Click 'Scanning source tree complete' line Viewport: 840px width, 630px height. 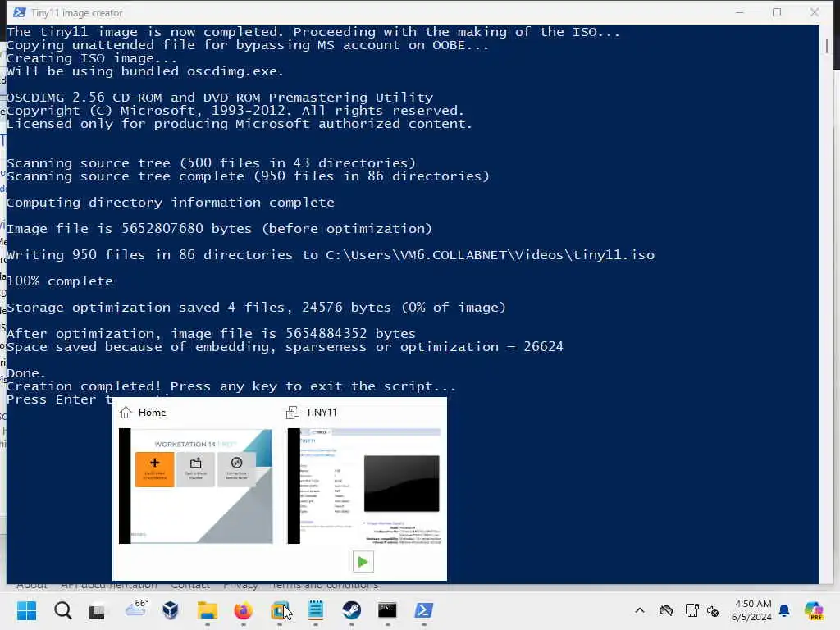(x=248, y=176)
